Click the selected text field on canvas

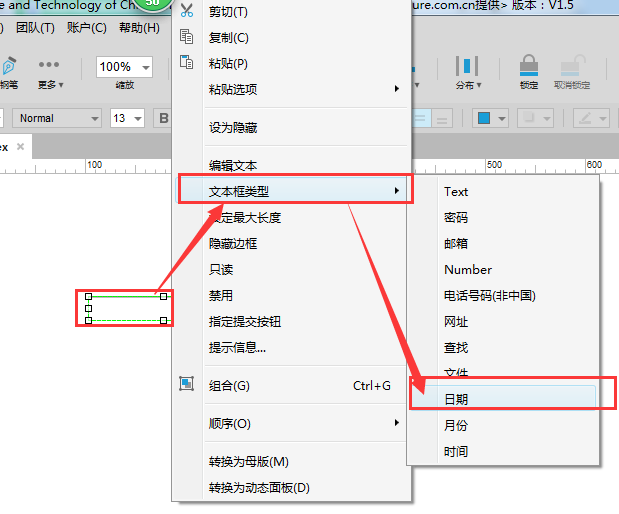pyautogui.click(x=126, y=308)
